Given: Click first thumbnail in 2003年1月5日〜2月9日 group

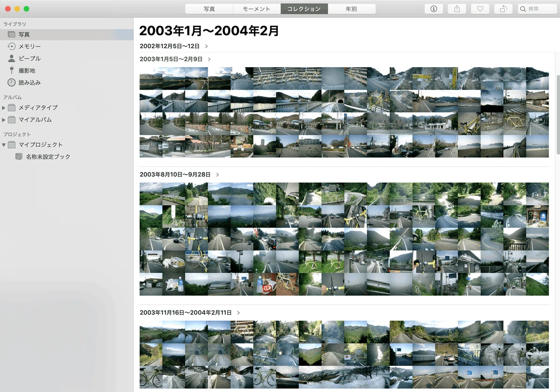Looking at the screenshot, I should 151,78.
